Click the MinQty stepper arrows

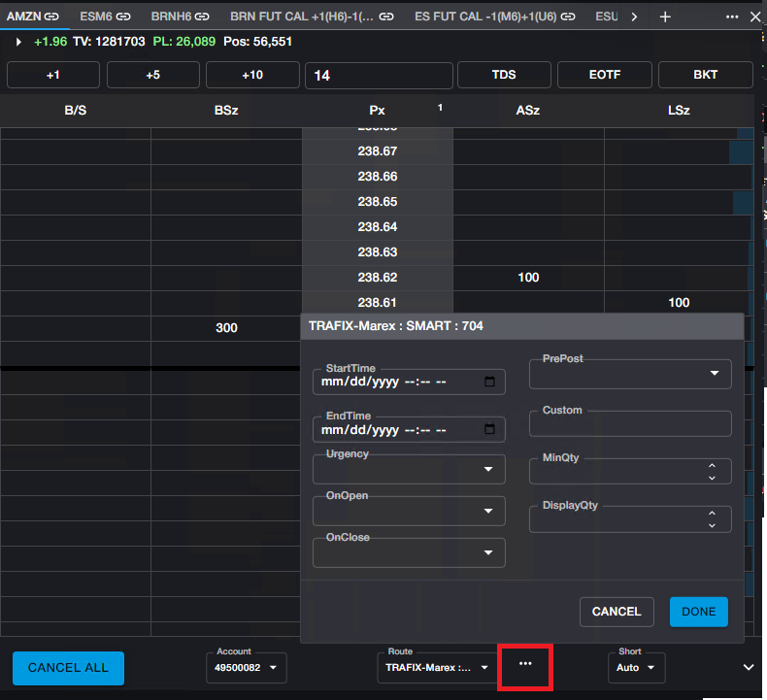tap(712, 472)
